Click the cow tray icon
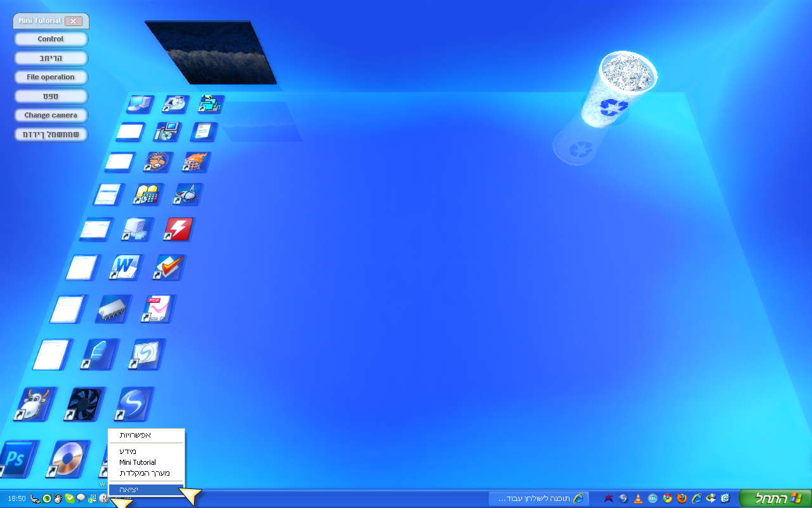 pyautogui.click(x=58, y=499)
